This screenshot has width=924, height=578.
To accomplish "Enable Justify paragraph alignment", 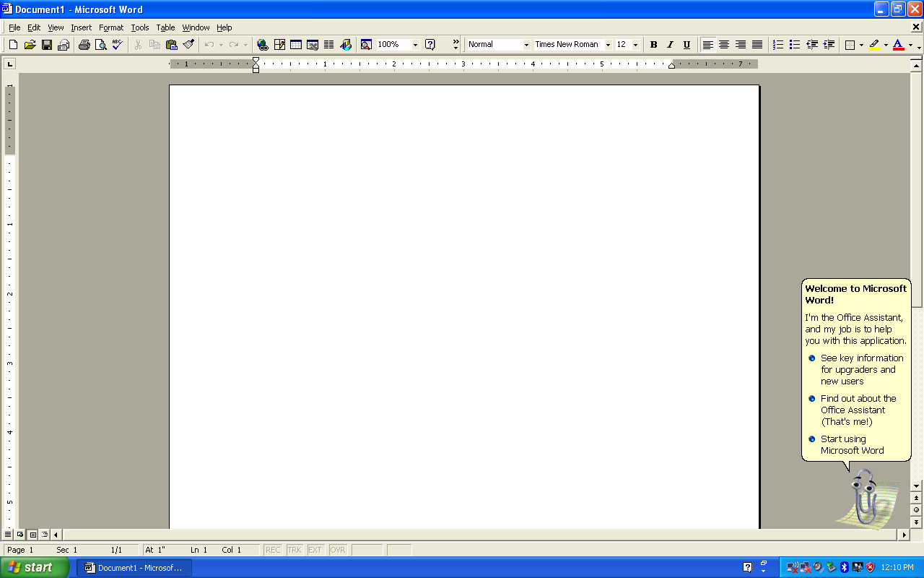I will pos(757,45).
